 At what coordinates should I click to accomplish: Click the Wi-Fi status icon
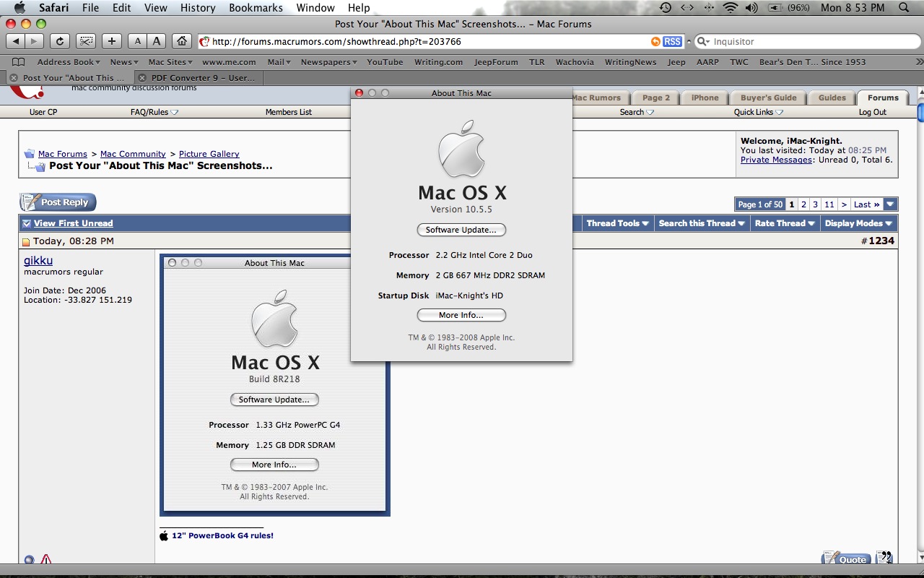coord(731,8)
